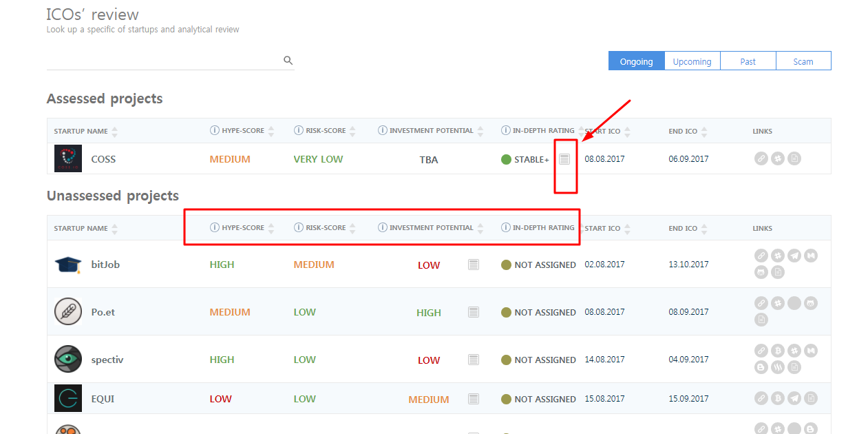Click the COSS 'VERY LOW' risk score

click(318, 159)
